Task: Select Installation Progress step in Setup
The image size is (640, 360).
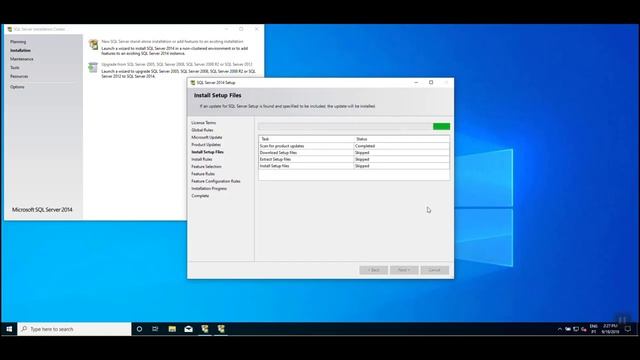Action: tap(209, 189)
